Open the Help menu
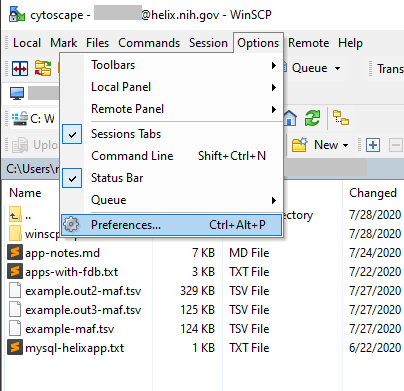 (x=350, y=43)
